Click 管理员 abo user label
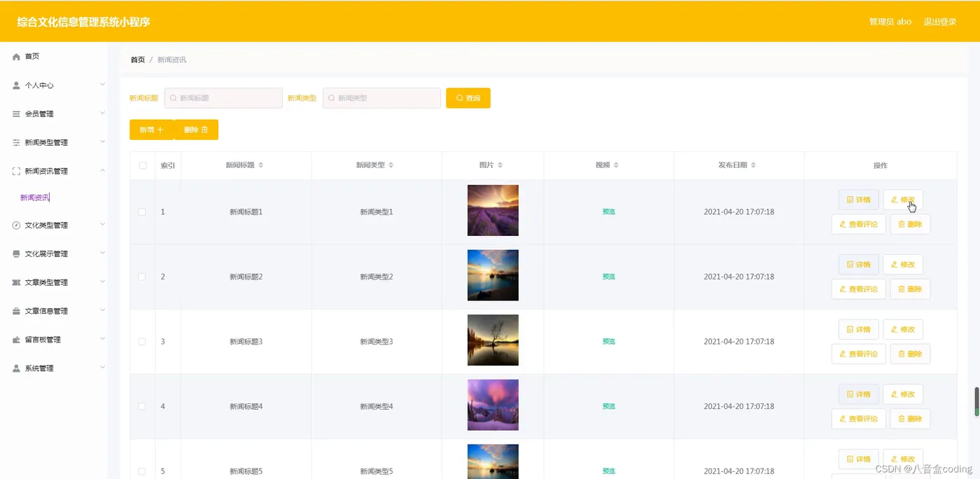Image resolution: width=980 pixels, height=479 pixels. [890, 22]
